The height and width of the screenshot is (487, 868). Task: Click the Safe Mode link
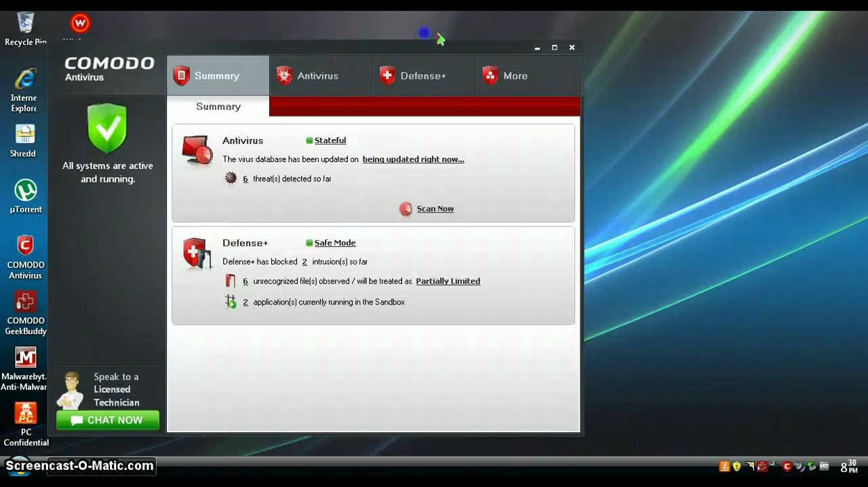[335, 243]
